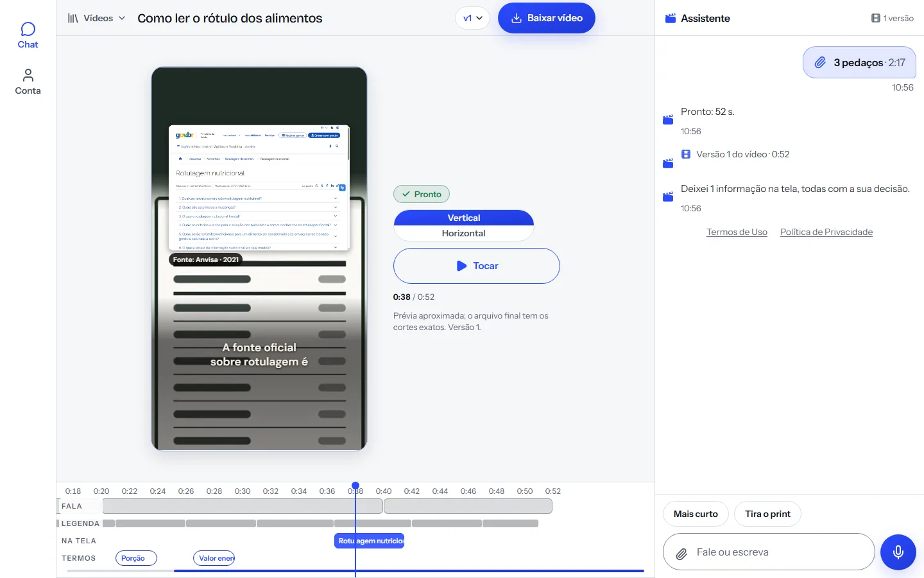Select the Horizontal orientation option
Image resolution: width=924 pixels, height=578 pixels.
[x=463, y=233]
